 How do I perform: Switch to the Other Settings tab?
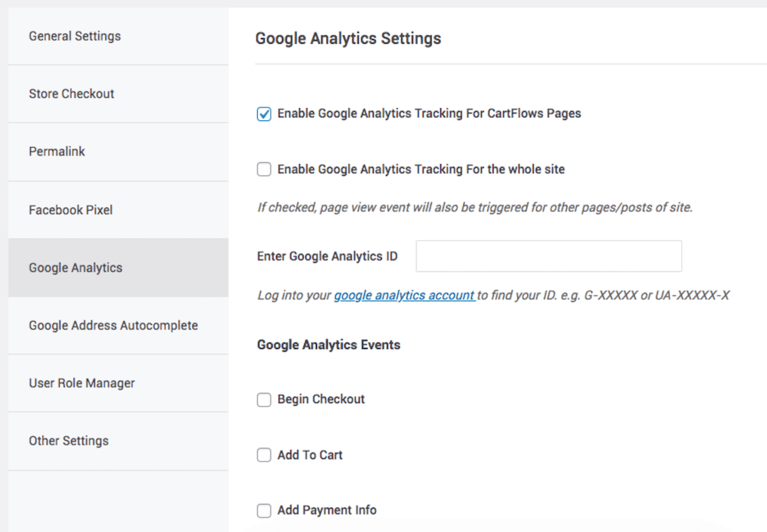coord(68,441)
